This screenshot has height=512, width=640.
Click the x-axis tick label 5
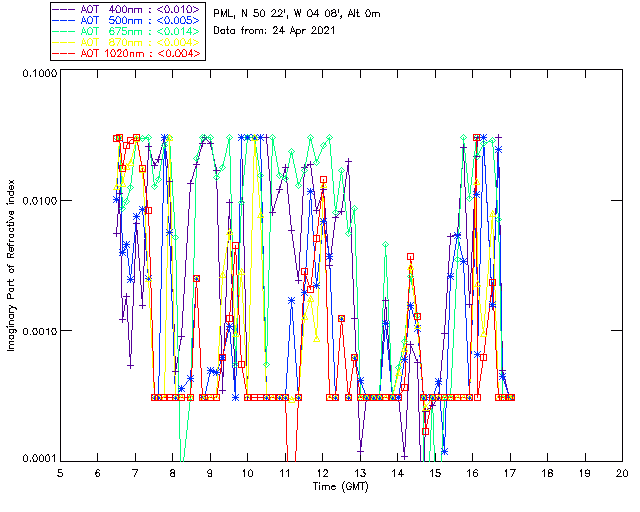click(60, 473)
